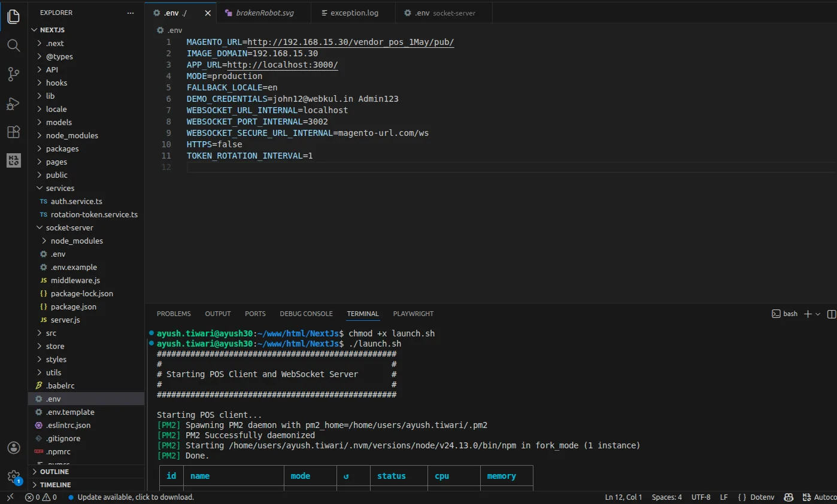Select the bash terminal indicator
This screenshot has height=504, width=837.
[784, 314]
